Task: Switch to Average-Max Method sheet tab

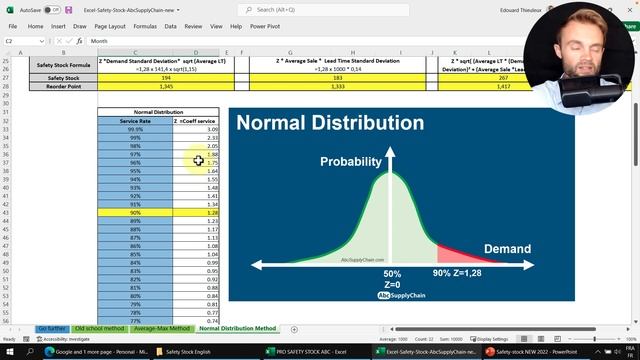Action: pos(162,329)
